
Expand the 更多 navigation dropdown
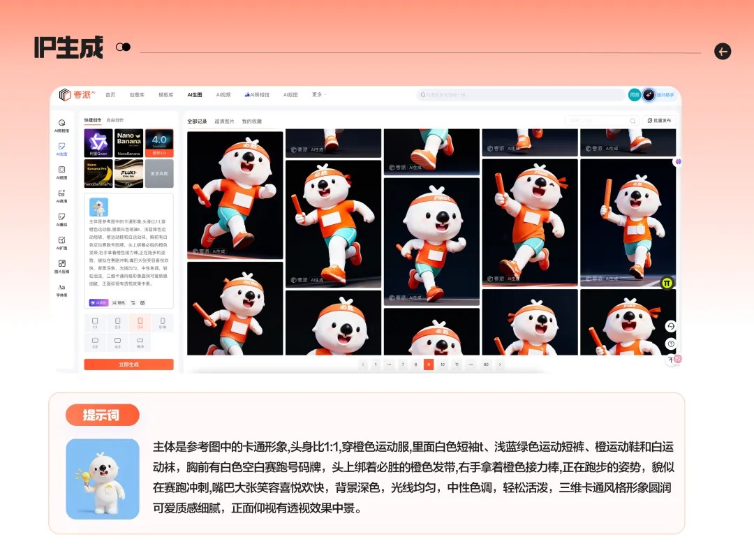point(318,94)
